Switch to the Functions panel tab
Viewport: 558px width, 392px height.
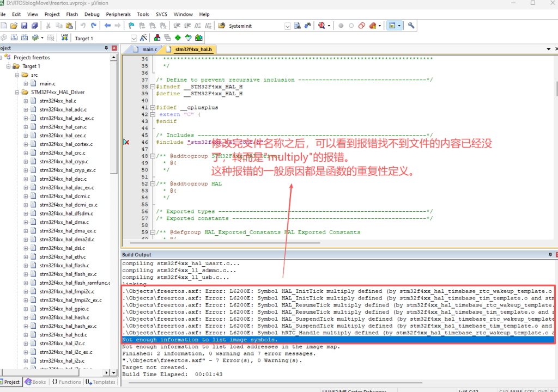[66, 382]
